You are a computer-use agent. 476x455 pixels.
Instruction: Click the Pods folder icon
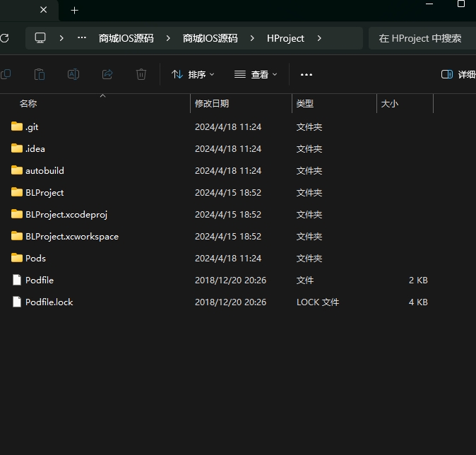pyautogui.click(x=17, y=258)
